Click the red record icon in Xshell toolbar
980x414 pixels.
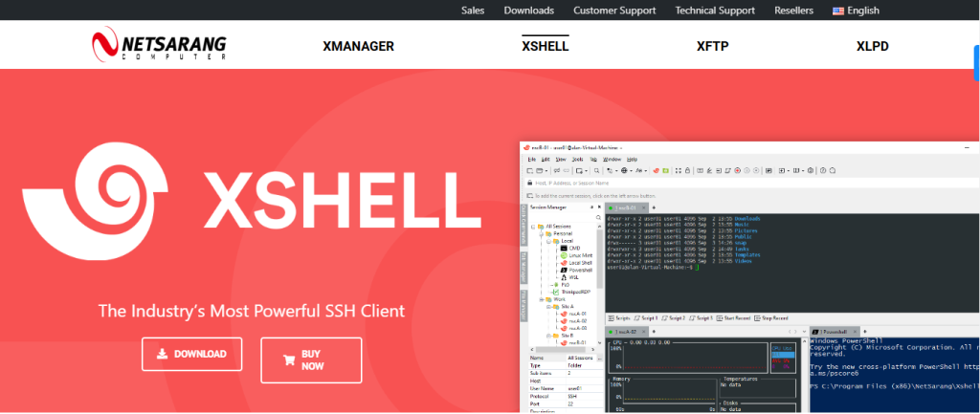coord(738,170)
